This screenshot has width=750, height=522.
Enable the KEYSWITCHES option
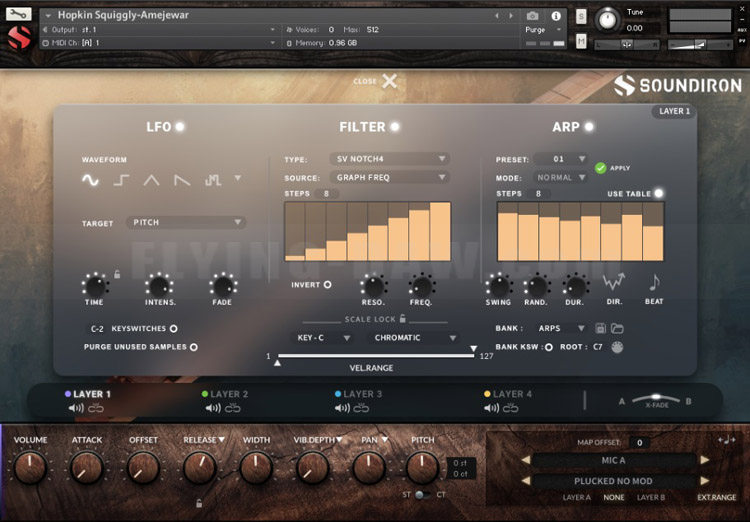pyautogui.click(x=174, y=329)
